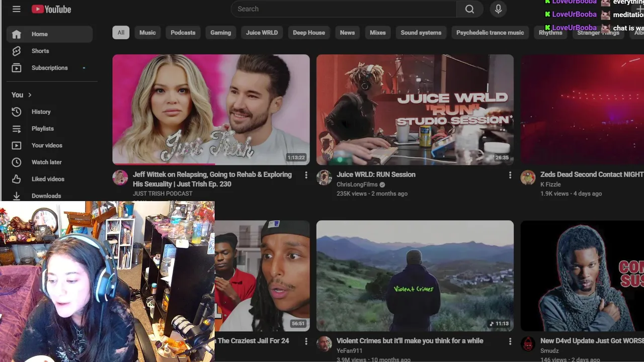The image size is (644, 362).
Task: Click the History clock icon
Action: (x=17, y=112)
